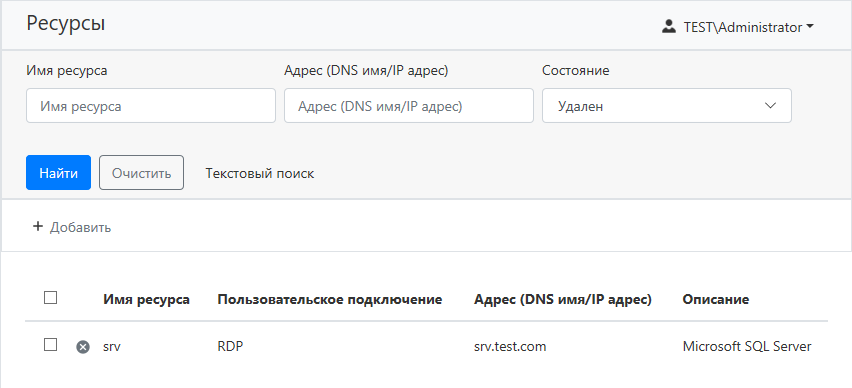Click the Описание column header

tap(716, 299)
